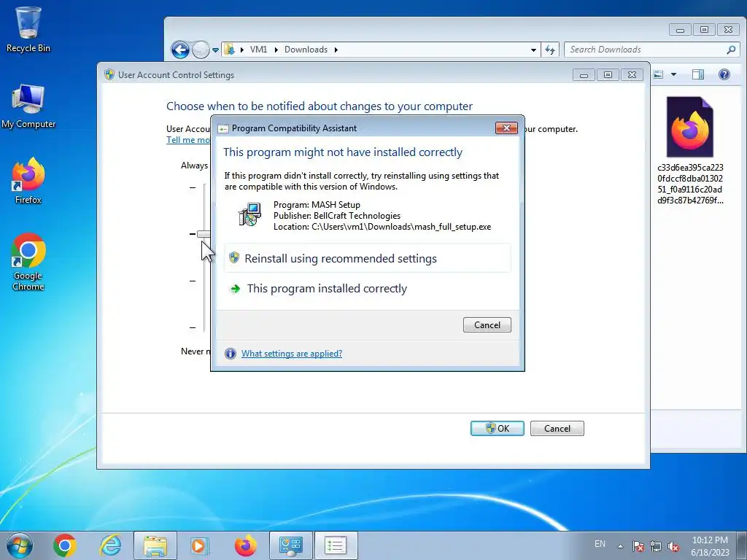Click the UAC notification level slider handle

click(x=204, y=234)
